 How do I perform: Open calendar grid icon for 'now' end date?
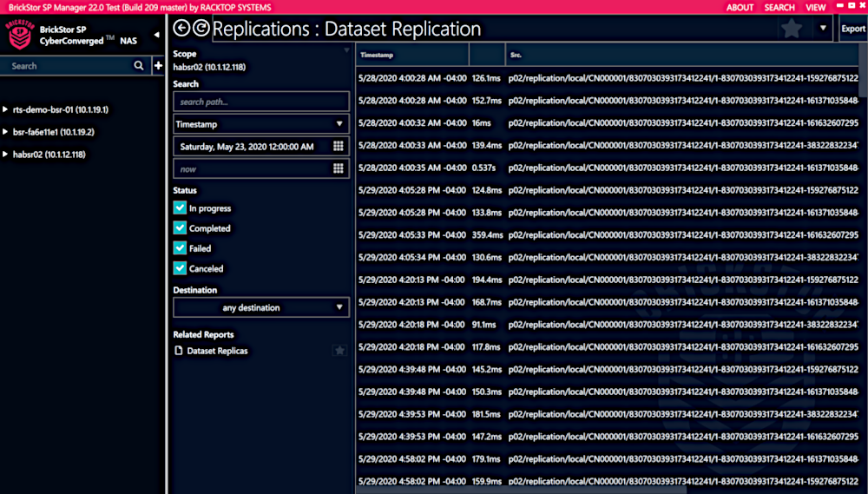[339, 169]
